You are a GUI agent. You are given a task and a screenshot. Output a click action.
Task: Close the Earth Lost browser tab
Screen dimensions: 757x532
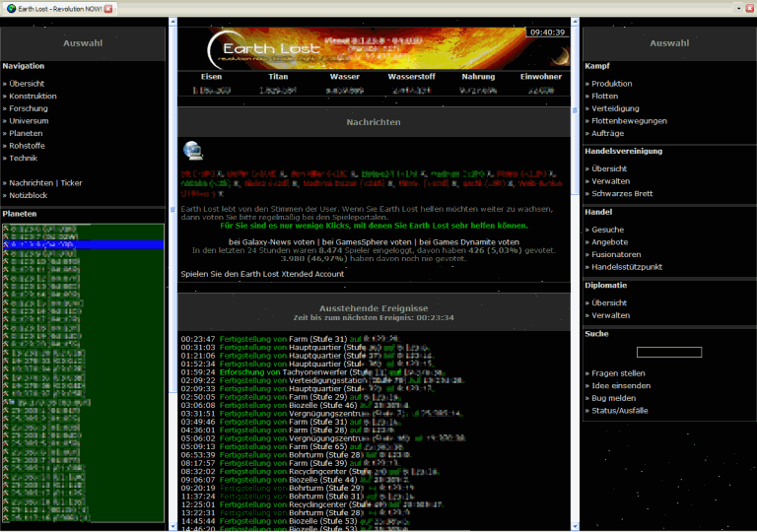tap(108, 9)
